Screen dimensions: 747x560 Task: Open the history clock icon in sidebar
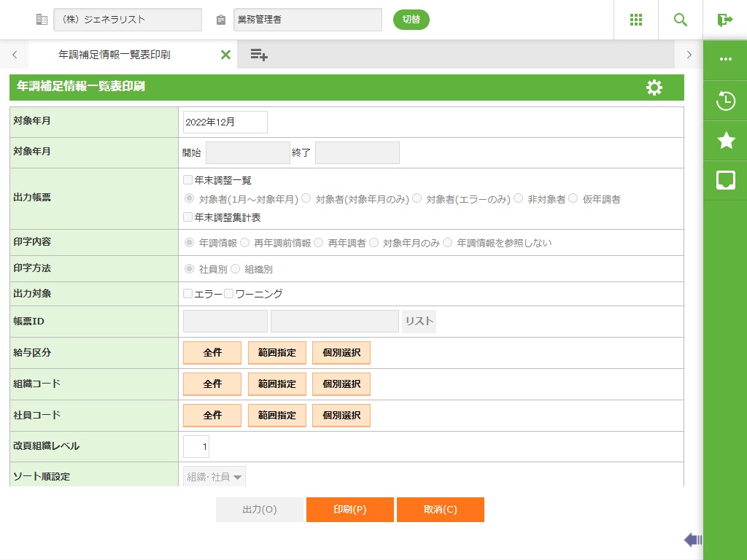[726, 101]
